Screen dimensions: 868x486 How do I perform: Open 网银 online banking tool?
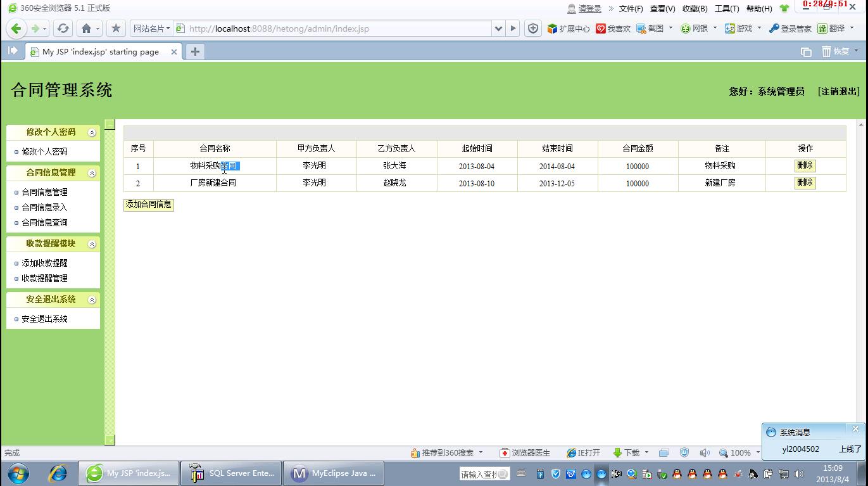click(694, 29)
